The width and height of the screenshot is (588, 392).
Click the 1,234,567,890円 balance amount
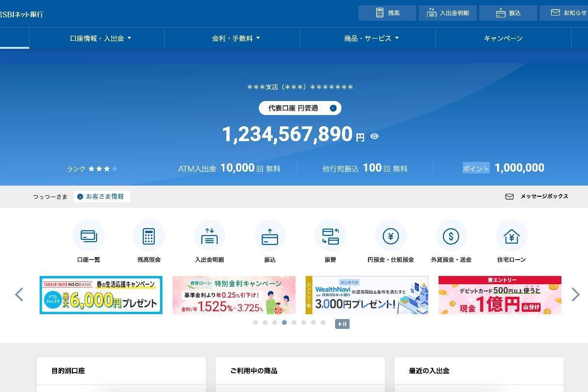tap(293, 134)
